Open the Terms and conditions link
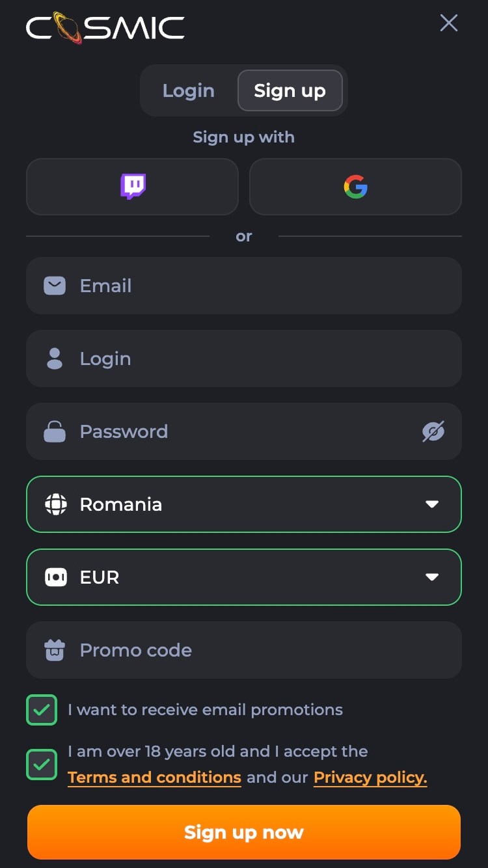Viewport: 488px width, 868px height. 154,778
